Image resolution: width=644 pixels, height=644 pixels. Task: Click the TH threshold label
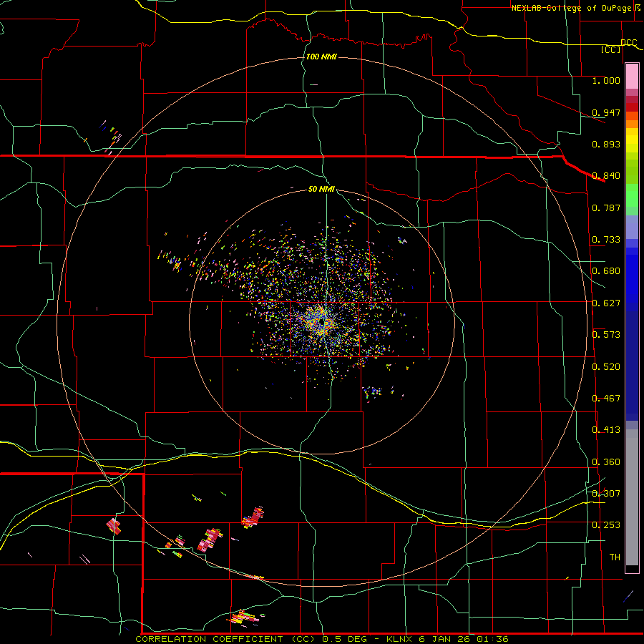click(x=615, y=557)
